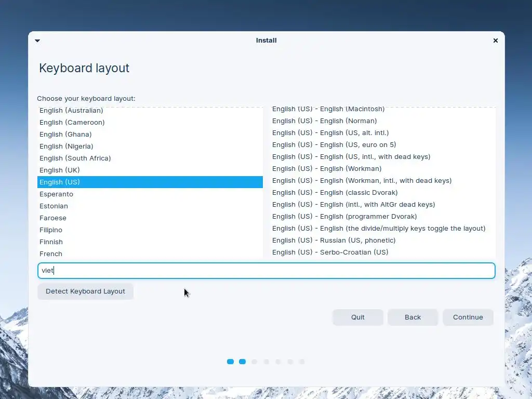Image resolution: width=532 pixels, height=399 pixels.
Task: Pick the English (Macintosh) variant
Action: [x=383, y=110]
